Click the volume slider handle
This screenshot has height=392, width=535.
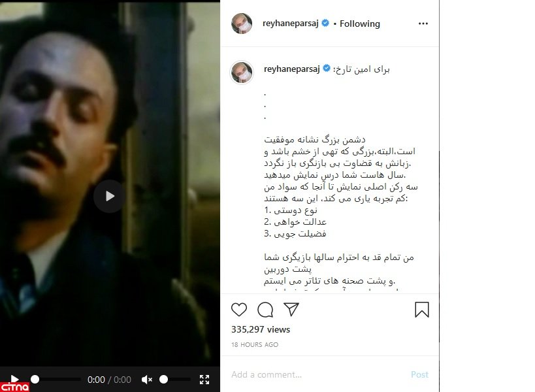coord(164,380)
